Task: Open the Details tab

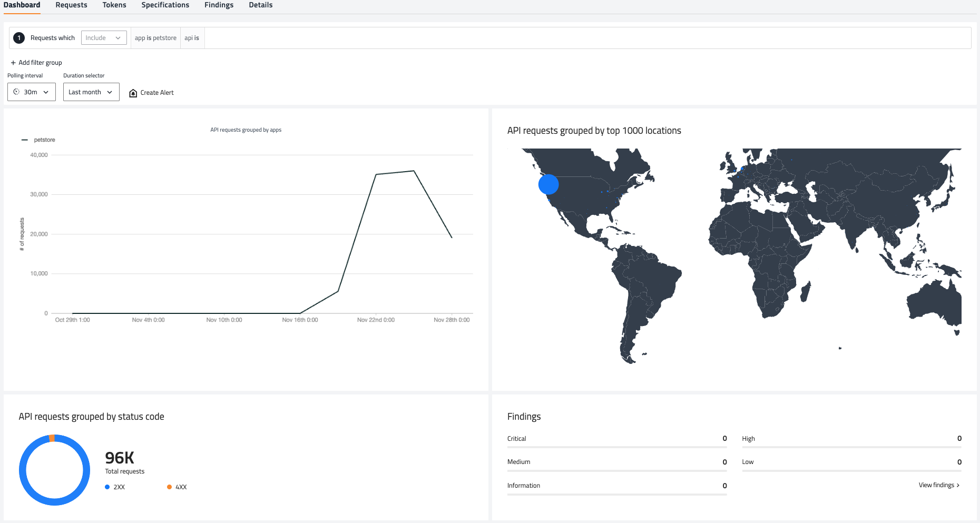Action: (x=260, y=5)
